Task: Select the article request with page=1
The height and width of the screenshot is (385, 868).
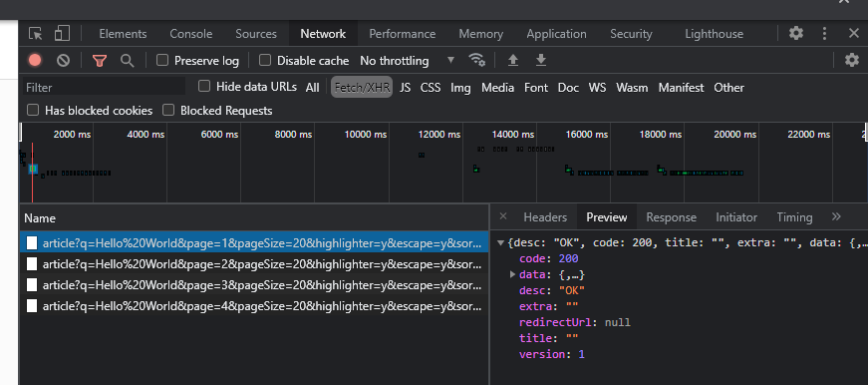Action: (x=254, y=242)
